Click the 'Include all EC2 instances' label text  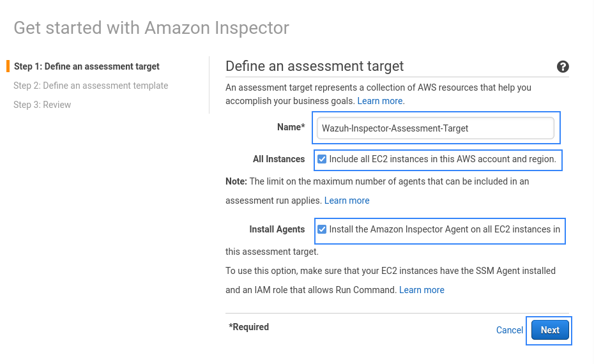(443, 159)
